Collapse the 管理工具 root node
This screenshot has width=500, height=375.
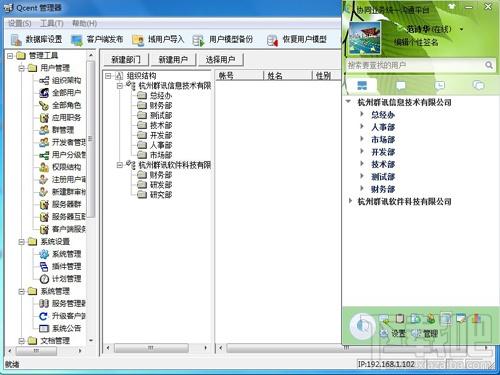click(x=10, y=56)
